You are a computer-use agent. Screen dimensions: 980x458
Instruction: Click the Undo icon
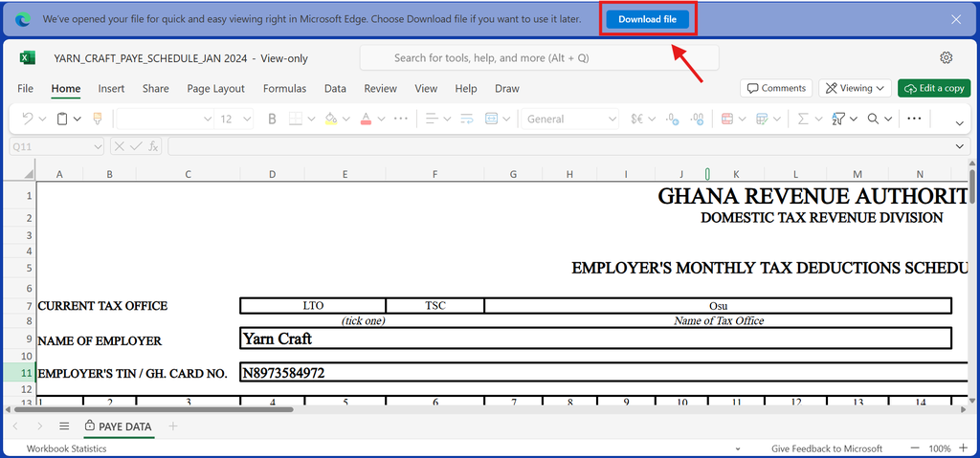click(x=28, y=119)
